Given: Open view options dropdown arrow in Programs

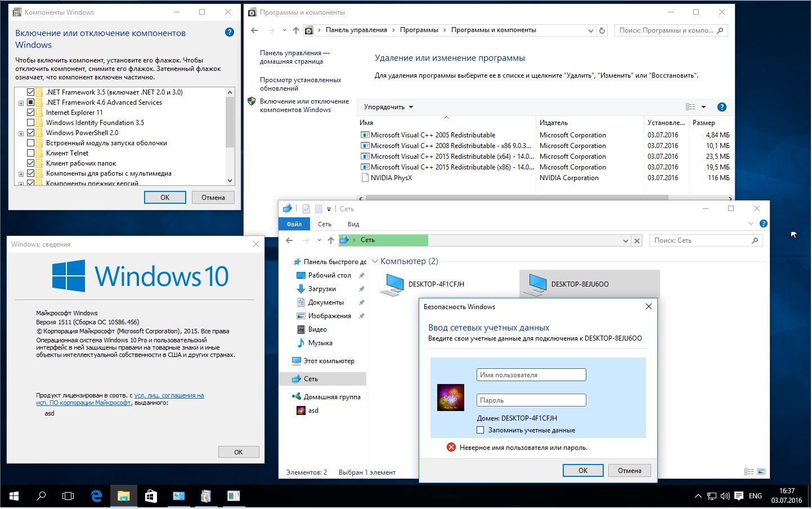Looking at the screenshot, I should pos(703,107).
